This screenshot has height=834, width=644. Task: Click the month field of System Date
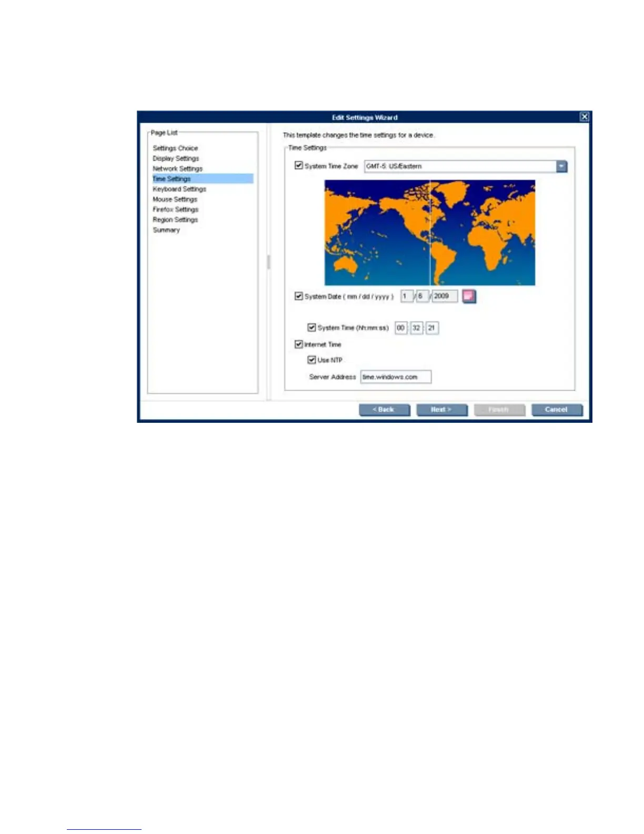[407, 296]
